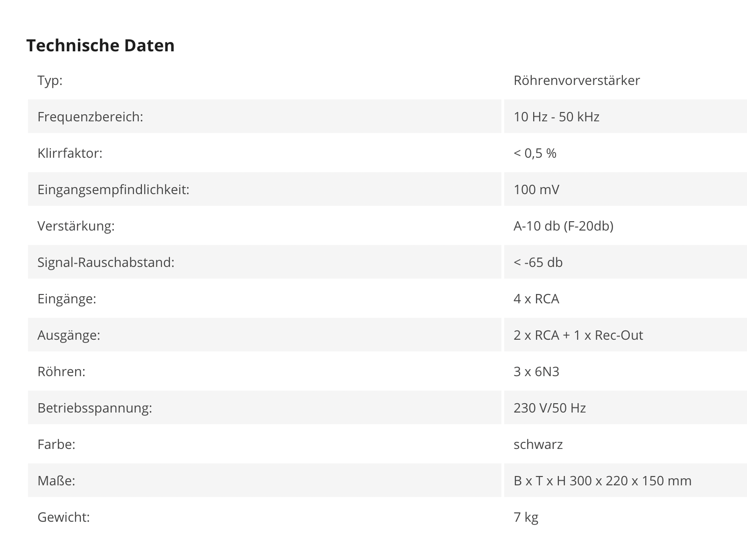Select the Typ label cell

coord(265,80)
